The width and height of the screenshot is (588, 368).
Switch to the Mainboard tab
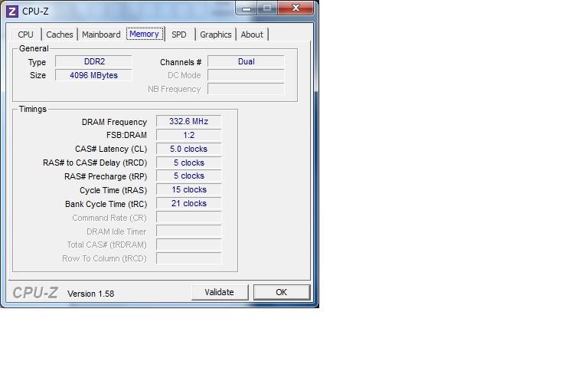click(x=101, y=34)
